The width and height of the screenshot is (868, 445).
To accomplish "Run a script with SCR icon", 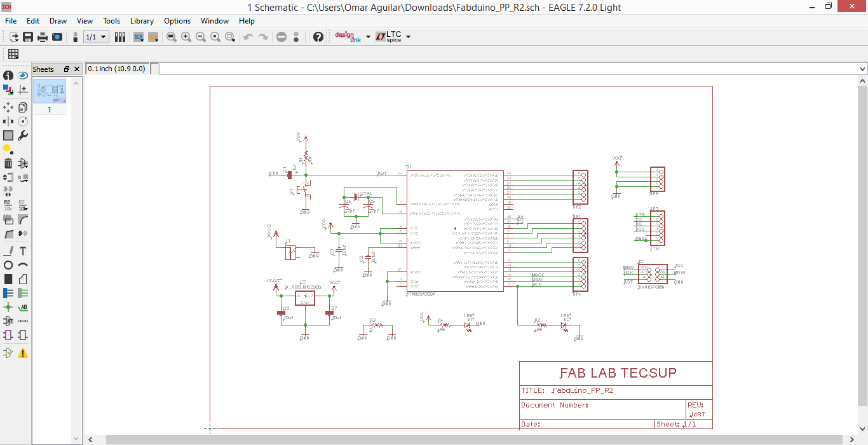I will pos(139,37).
